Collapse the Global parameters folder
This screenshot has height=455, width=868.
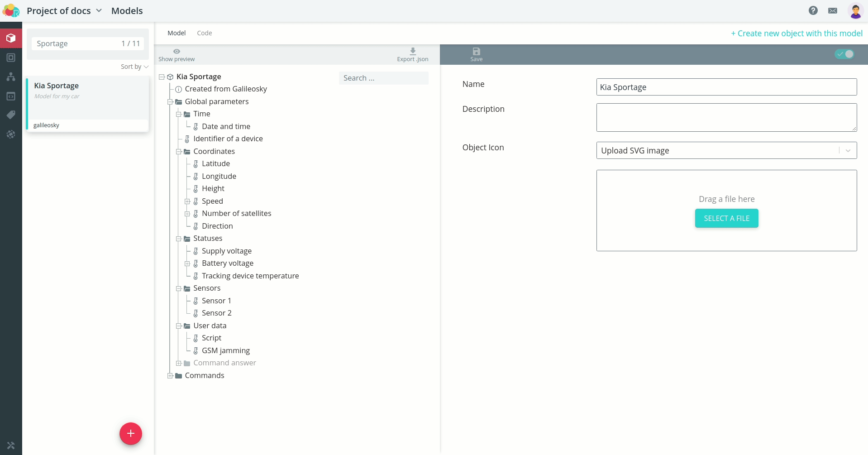coord(170,102)
